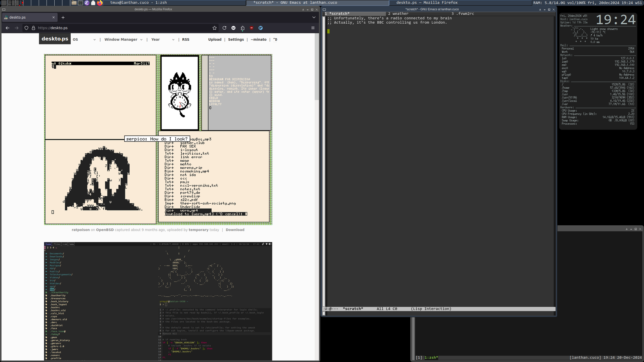Open the Year filter dropdown
The height and width of the screenshot is (362, 644).
pyautogui.click(x=163, y=39)
